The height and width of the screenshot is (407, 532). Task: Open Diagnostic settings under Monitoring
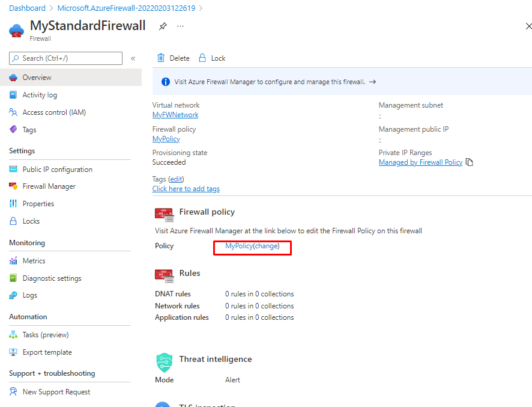click(52, 278)
